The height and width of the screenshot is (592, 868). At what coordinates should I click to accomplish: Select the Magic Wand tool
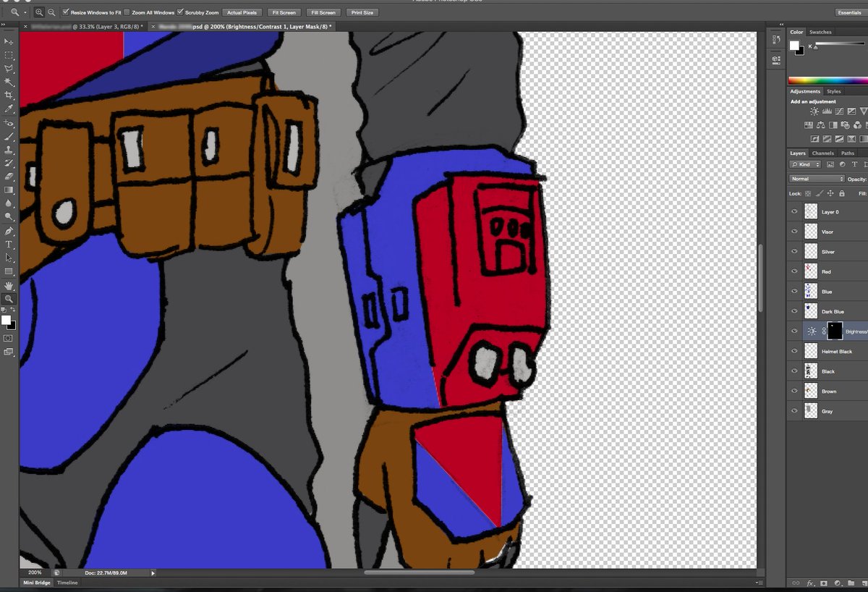point(9,82)
